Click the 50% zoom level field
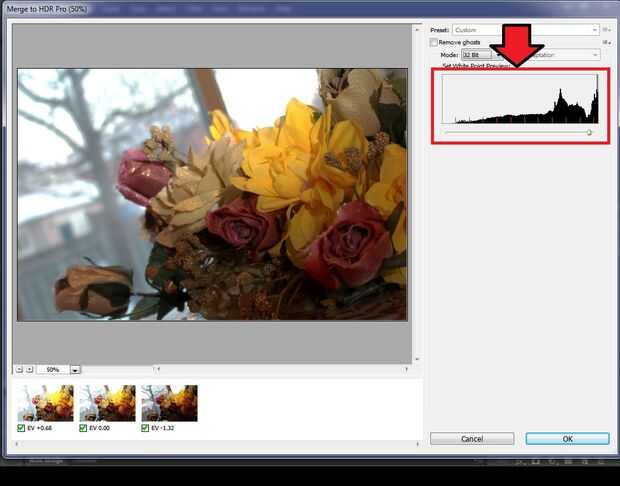The width and height of the screenshot is (620, 486). [53, 369]
